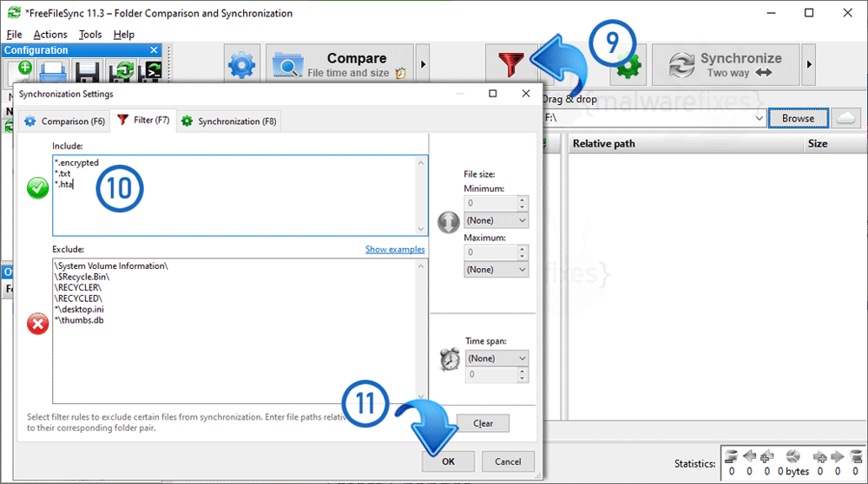
Task: Click the Open configuration file icon
Action: tap(54, 73)
